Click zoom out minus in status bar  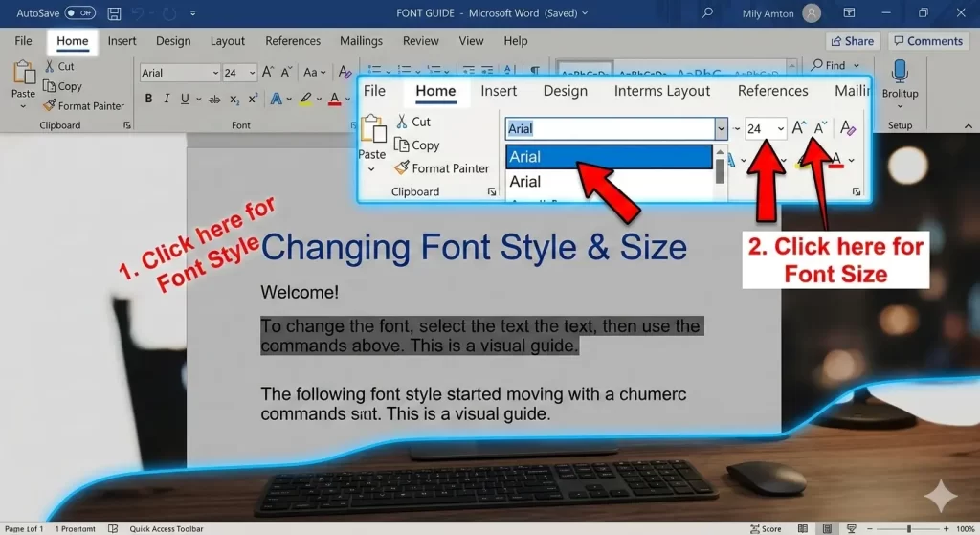point(869,528)
